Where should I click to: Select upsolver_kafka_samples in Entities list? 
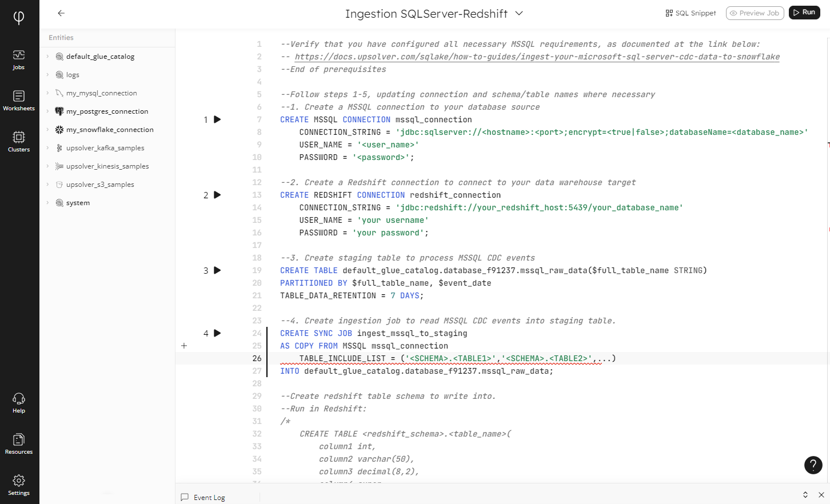click(x=105, y=148)
